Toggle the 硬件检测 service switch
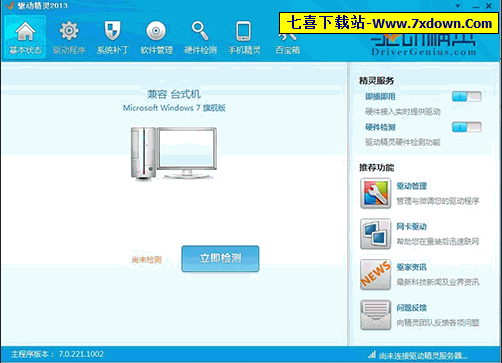Screen dimensions: 502x363 (467, 127)
